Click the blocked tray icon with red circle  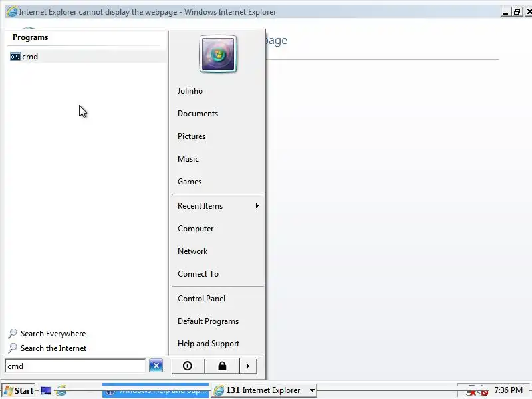483,392
